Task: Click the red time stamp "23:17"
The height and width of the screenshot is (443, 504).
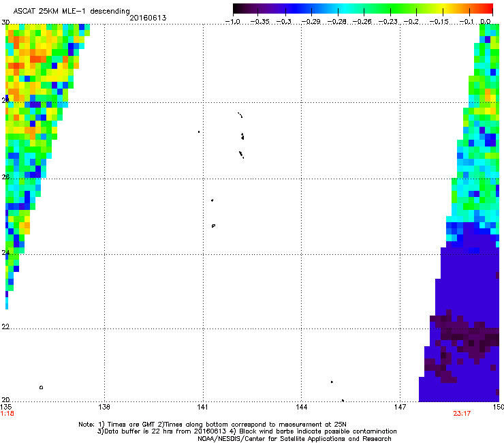Action: pyautogui.click(x=462, y=414)
